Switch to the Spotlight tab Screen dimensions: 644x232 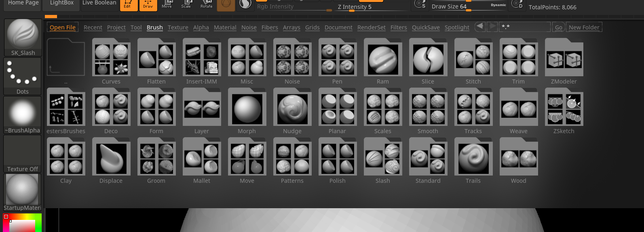pos(457,27)
